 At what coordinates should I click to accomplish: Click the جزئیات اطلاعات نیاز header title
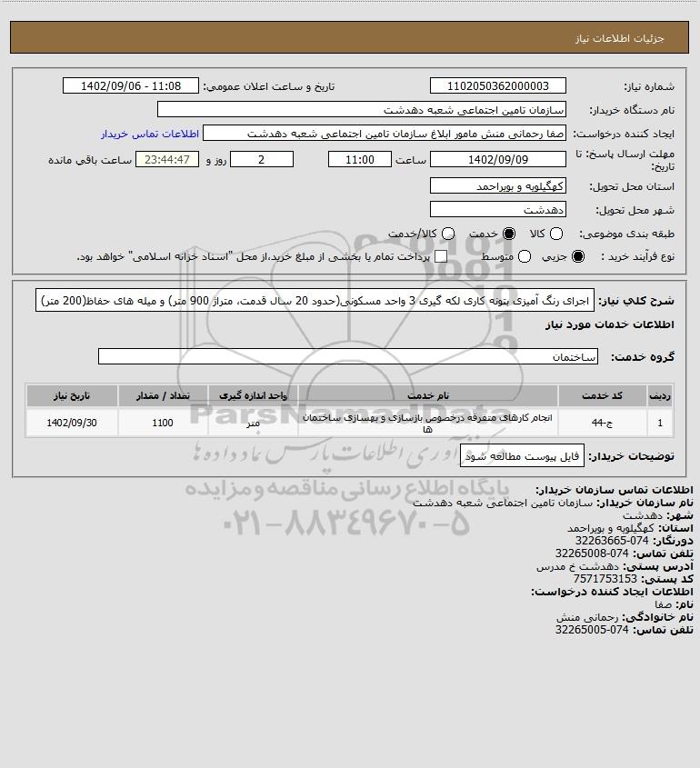(x=620, y=38)
